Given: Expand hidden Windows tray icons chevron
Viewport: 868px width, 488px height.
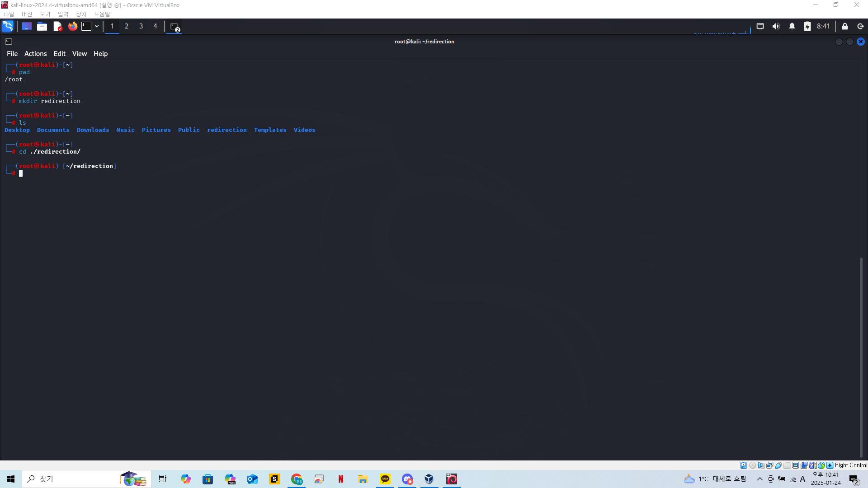Looking at the screenshot, I should (x=760, y=479).
